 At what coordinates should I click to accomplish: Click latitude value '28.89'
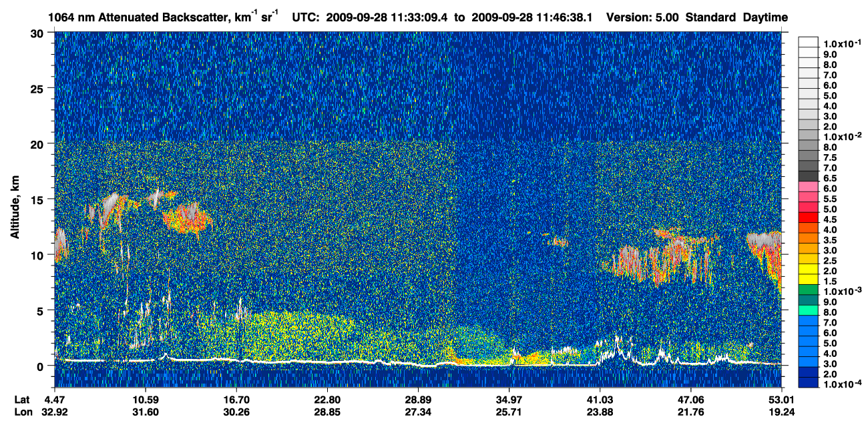[418, 399]
